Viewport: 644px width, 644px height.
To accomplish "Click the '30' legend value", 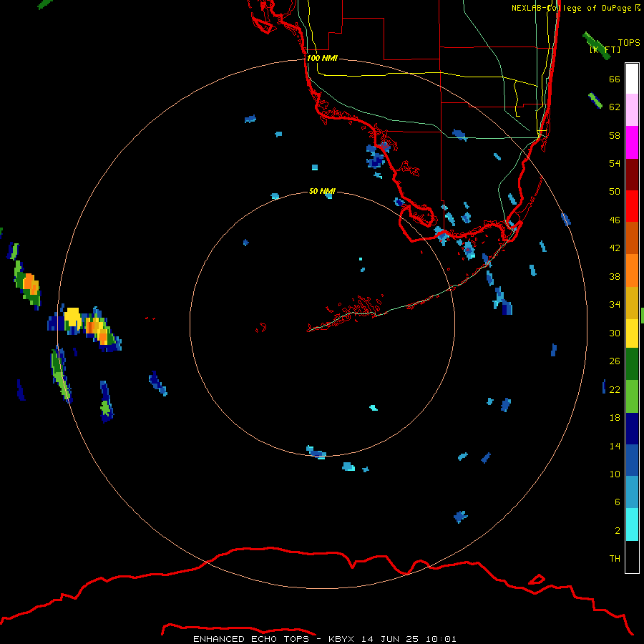I will coord(615,333).
